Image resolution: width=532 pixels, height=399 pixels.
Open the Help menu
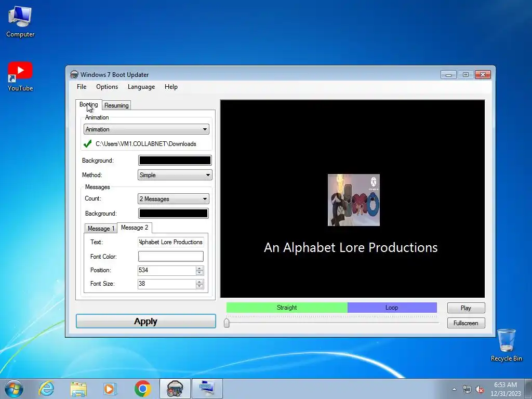pyautogui.click(x=171, y=87)
